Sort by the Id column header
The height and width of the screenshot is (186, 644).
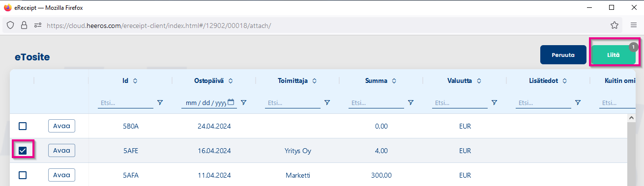tap(130, 80)
